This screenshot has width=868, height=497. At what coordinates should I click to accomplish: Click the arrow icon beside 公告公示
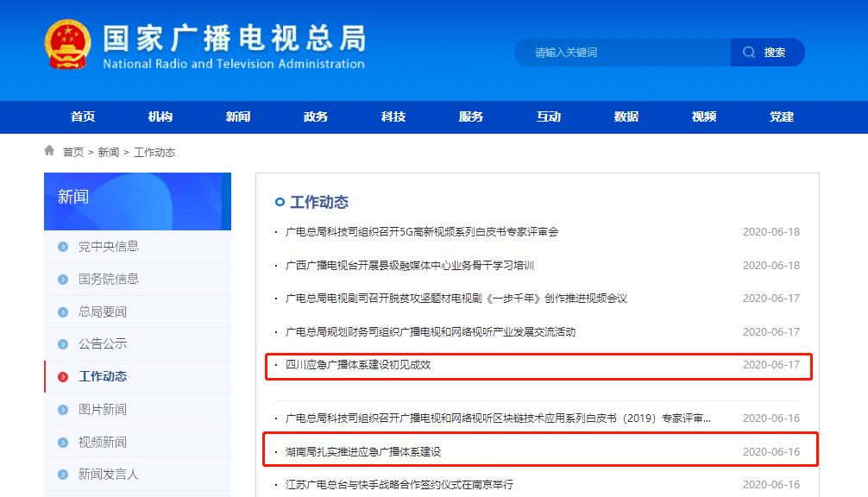point(63,344)
